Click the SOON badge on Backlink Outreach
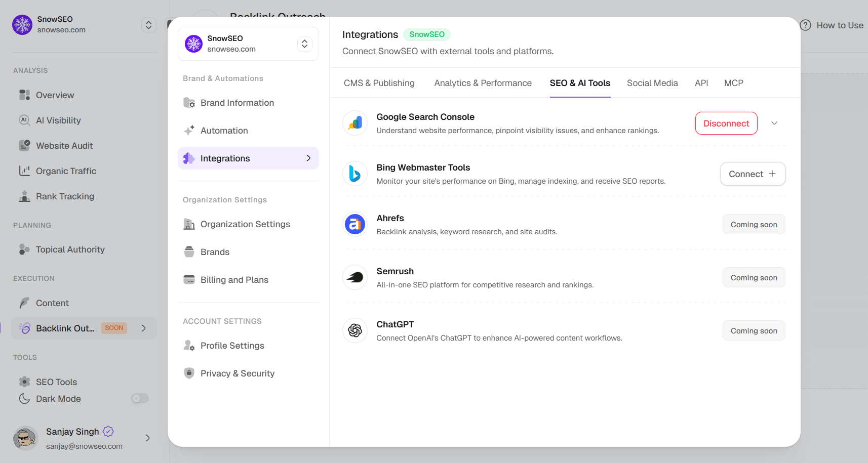 click(114, 328)
